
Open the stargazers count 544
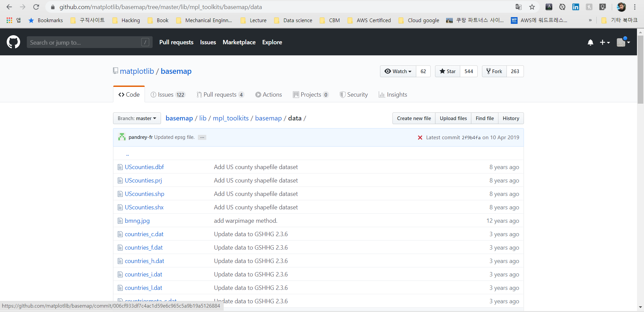(x=469, y=71)
